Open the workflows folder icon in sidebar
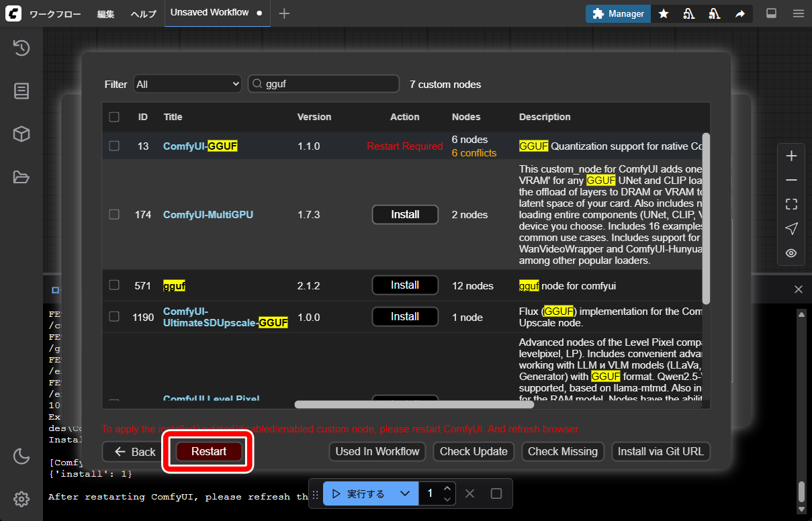Screen dimensions: 812x521 point(21,177)
